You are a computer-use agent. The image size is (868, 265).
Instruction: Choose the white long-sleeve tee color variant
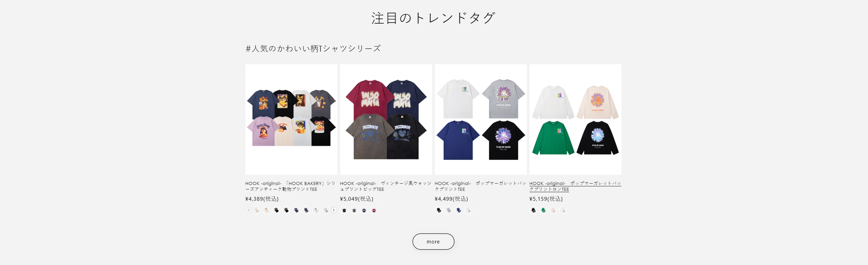click(x=563, y=210)
